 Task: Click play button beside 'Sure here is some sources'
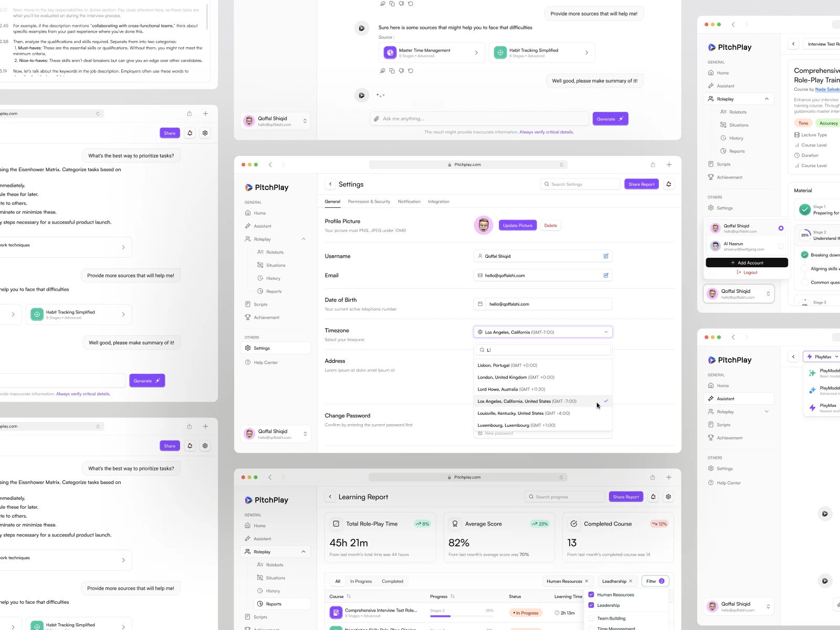[361, 28]
